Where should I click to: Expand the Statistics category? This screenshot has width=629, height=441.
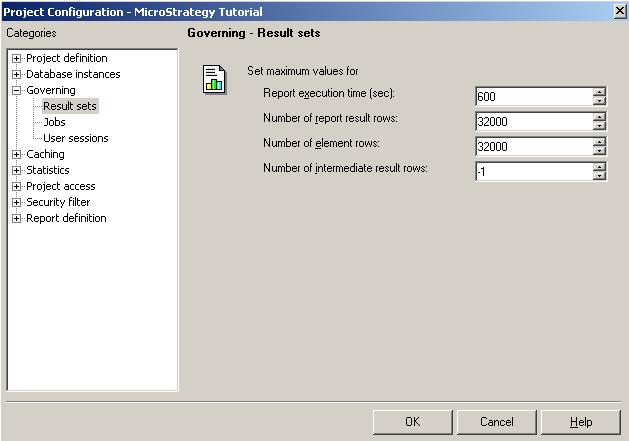pos(16,171)
